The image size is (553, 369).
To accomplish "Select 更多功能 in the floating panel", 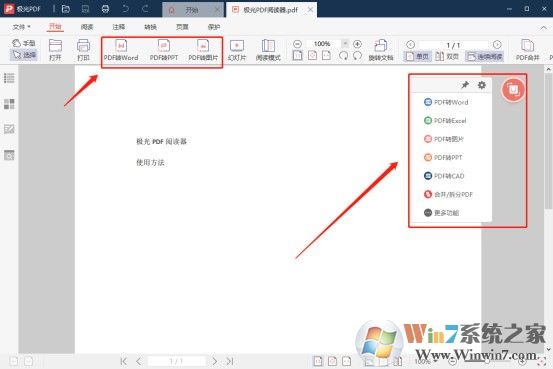I will [441, 213].
